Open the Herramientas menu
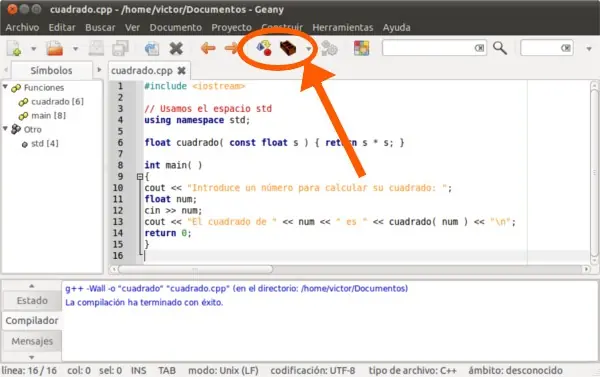Image resolution: width=600 pixels, height=377 pixels. (x=342, y=28)
